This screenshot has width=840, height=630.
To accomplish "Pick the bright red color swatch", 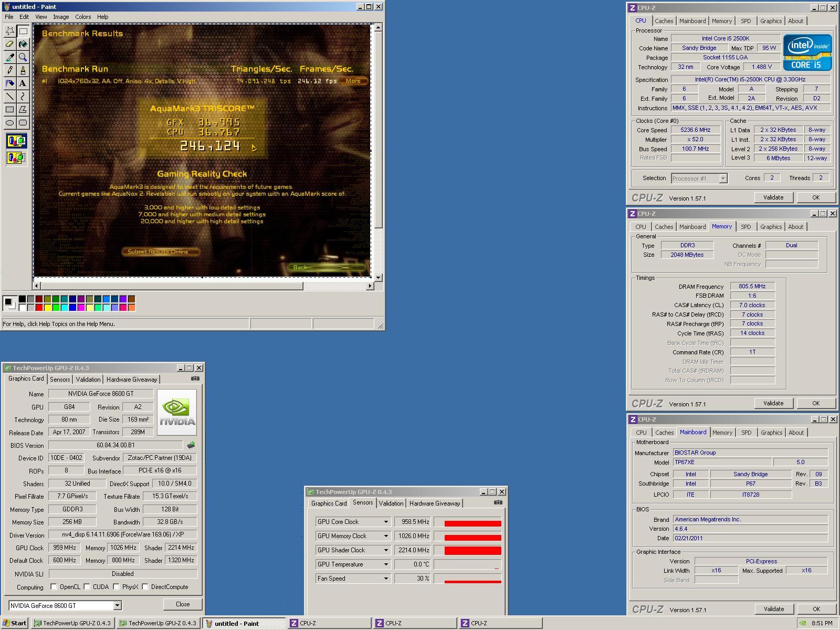I will click(x=39, y=307).
